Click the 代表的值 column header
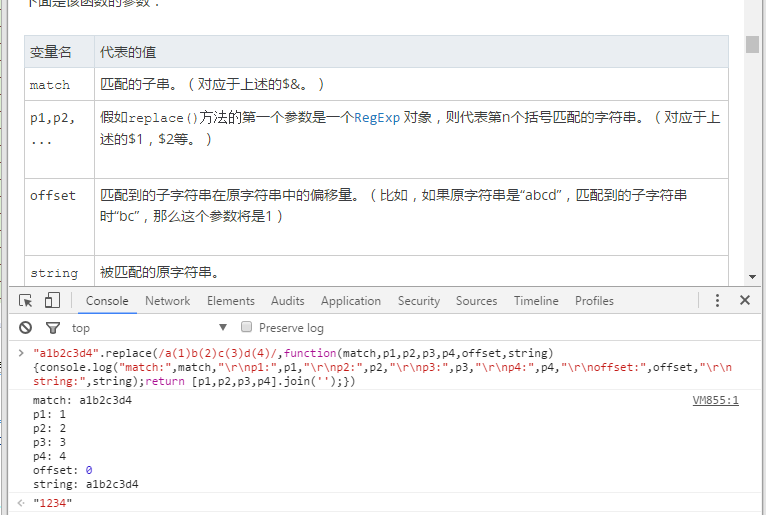 coord(411,51)
